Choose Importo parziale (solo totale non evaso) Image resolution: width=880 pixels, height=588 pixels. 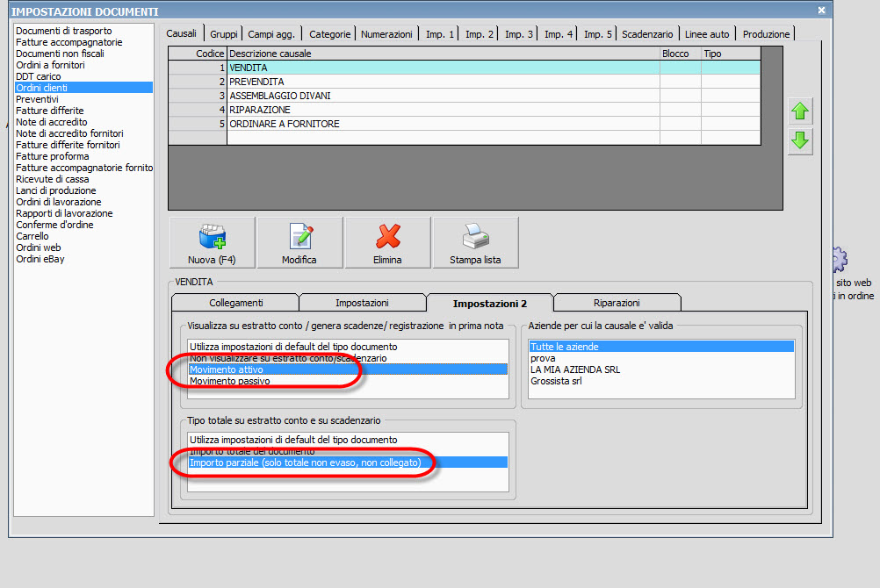click(348, 463)
